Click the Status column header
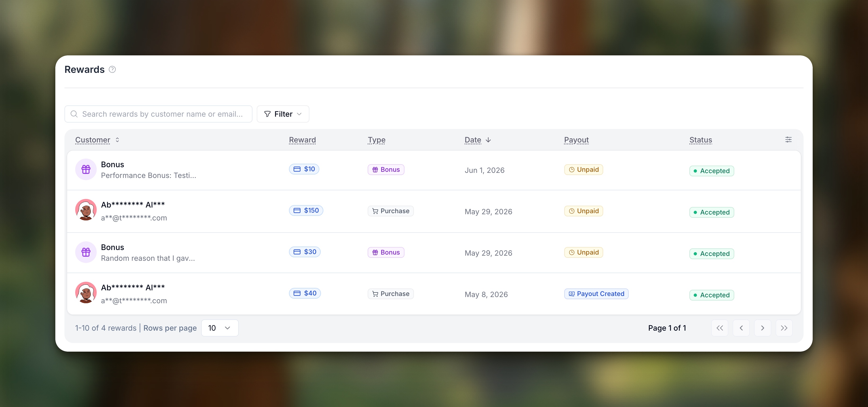Image resolution: width=868 pixels, height=407 pixels. point(700,140)
